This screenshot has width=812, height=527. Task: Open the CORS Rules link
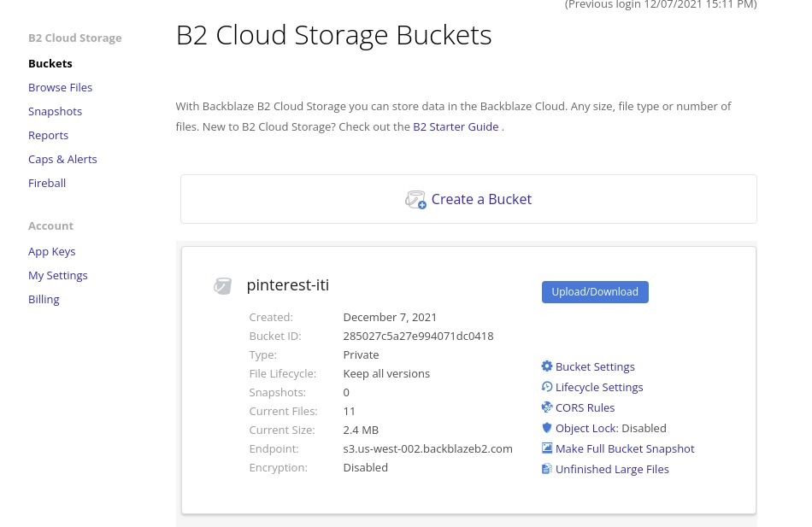[585, 408]
